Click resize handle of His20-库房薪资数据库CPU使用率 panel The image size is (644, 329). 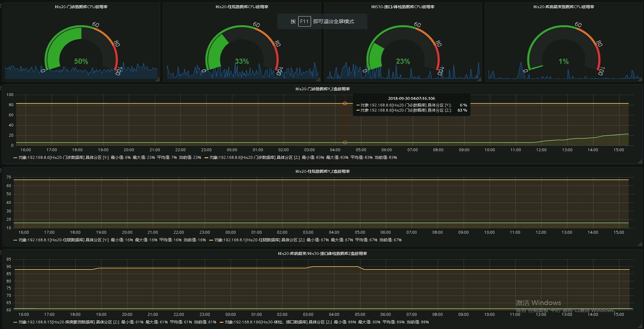pos(640,80)
